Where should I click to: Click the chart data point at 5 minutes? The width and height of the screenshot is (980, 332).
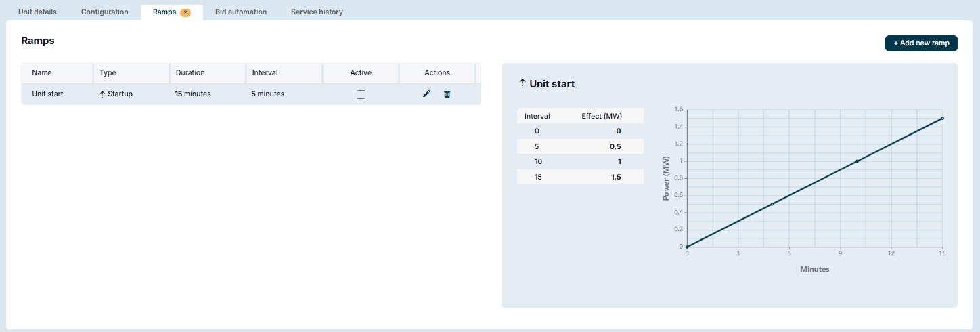[x=772, y=204]
